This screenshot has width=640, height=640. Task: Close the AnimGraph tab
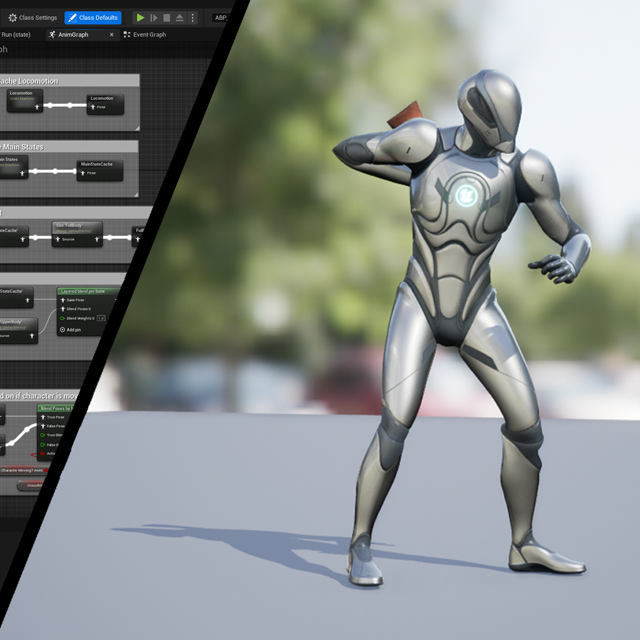111,35
